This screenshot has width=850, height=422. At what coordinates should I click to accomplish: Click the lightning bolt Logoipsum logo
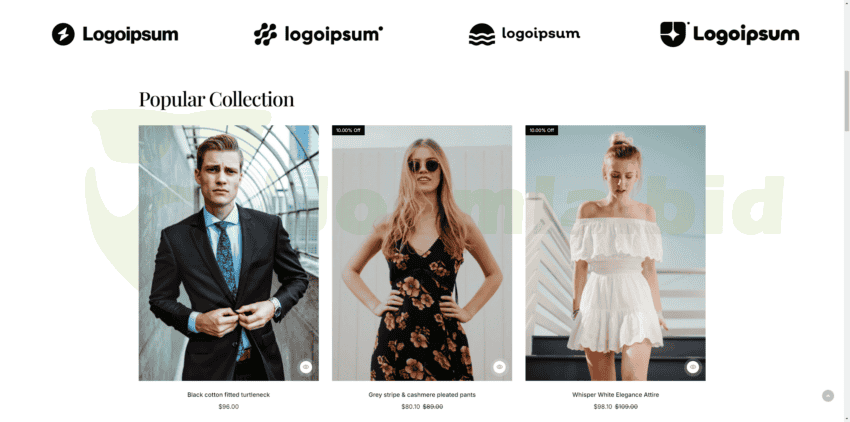115,34
